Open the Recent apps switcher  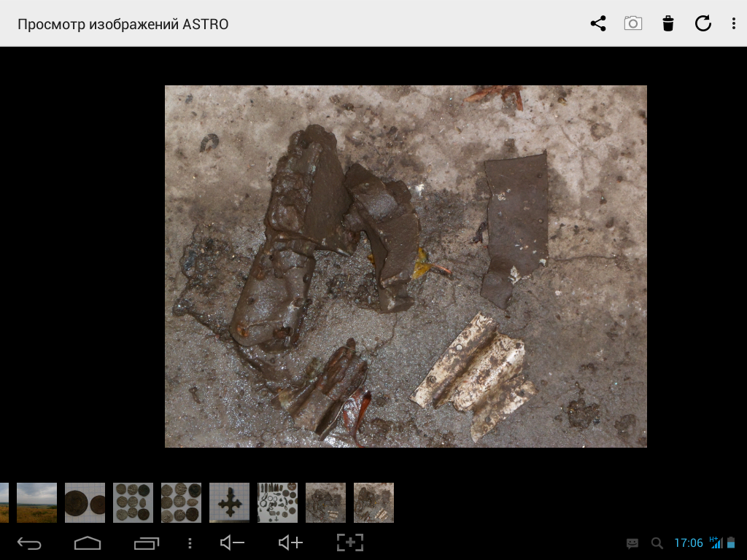(x=146, y=542)
